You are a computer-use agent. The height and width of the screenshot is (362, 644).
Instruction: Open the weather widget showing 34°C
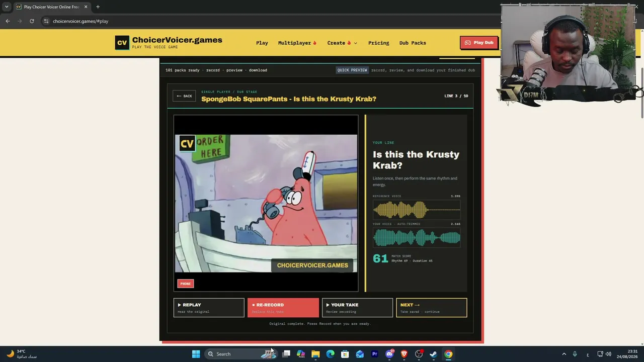click(x=21, y=354)
